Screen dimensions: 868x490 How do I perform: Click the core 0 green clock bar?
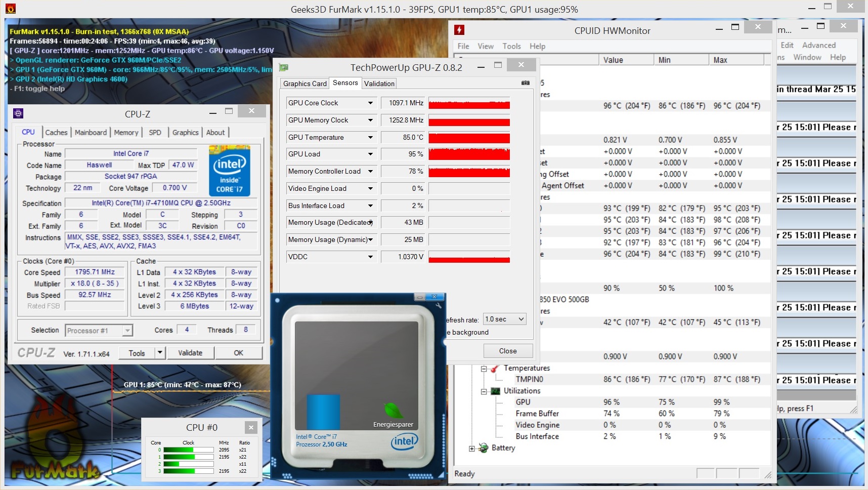pyautogui.click(x=188, y=450)
